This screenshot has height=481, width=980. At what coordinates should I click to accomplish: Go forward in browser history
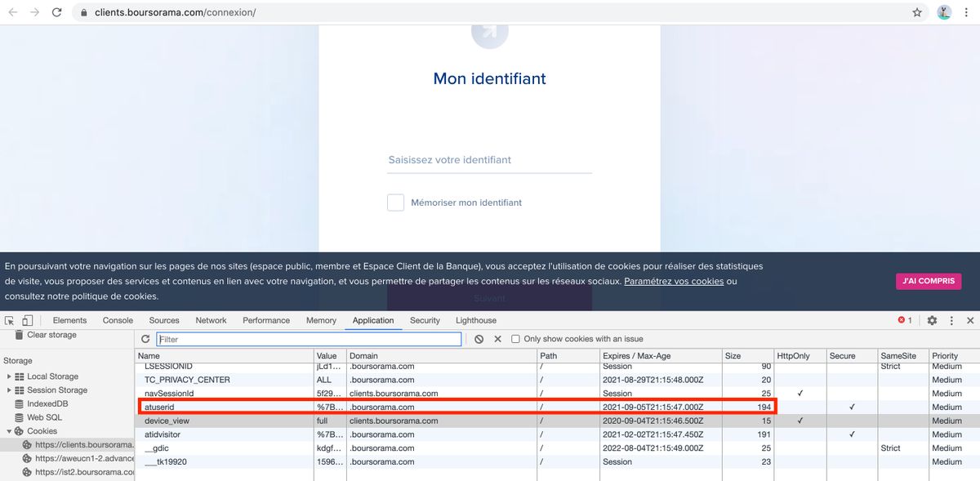click(34, 12)
